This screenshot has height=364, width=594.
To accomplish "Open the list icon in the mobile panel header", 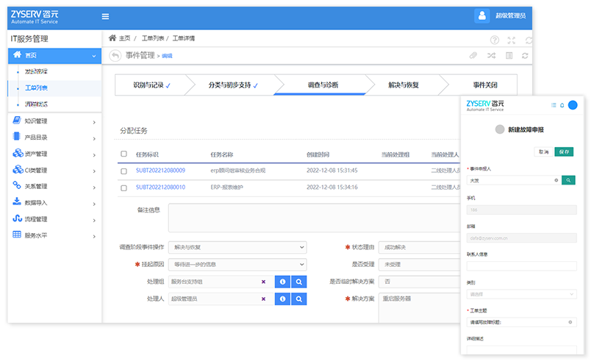I will pos(554,105).
